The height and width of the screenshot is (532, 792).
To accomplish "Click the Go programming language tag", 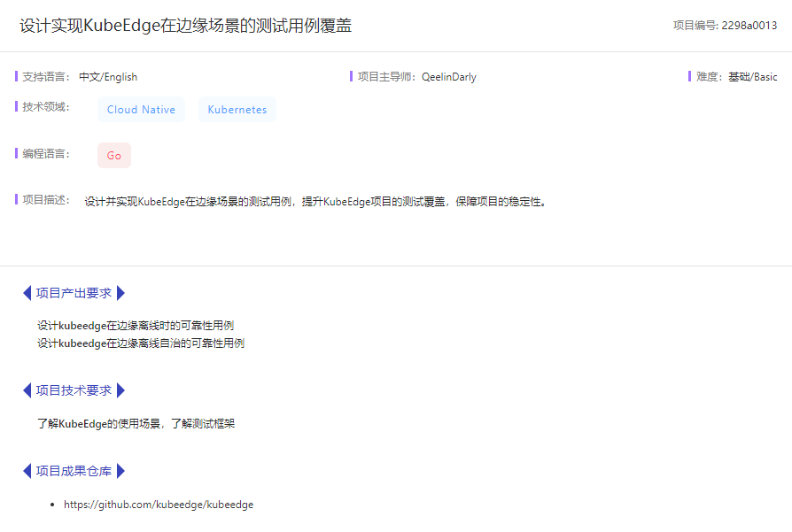I will pyautogui.click(x=114, y=156).
